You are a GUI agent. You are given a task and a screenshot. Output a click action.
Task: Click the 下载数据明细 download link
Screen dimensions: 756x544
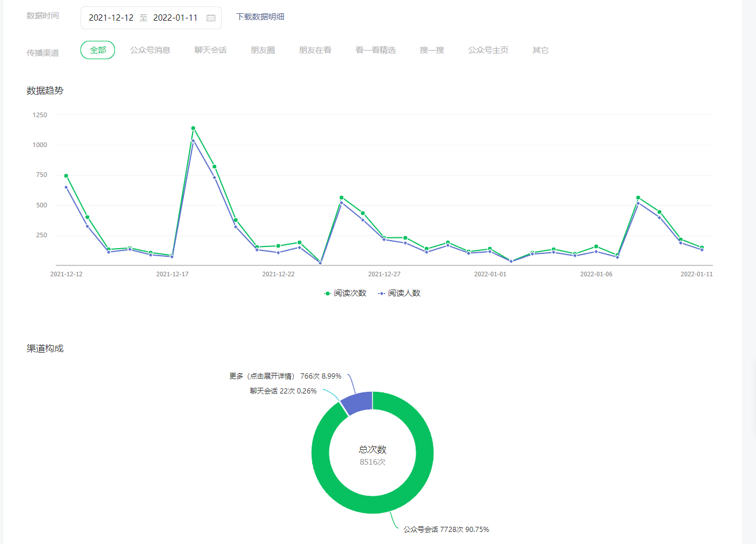260,17
